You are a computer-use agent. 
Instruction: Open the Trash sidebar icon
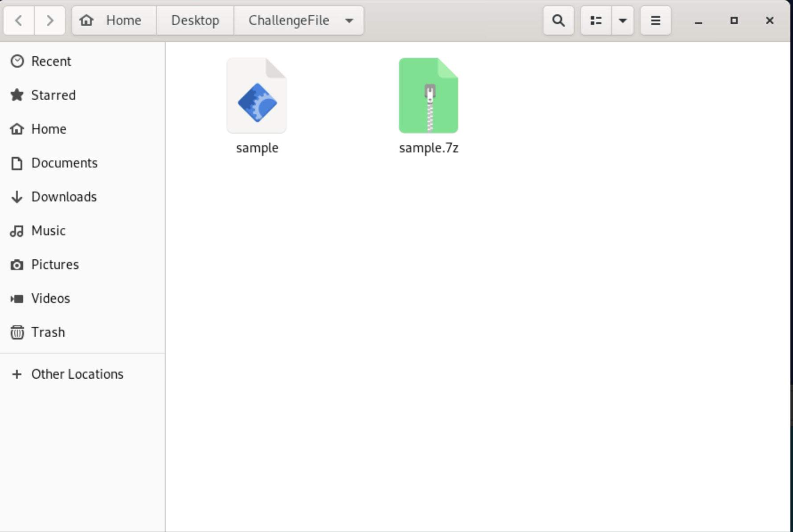(17, 332)
